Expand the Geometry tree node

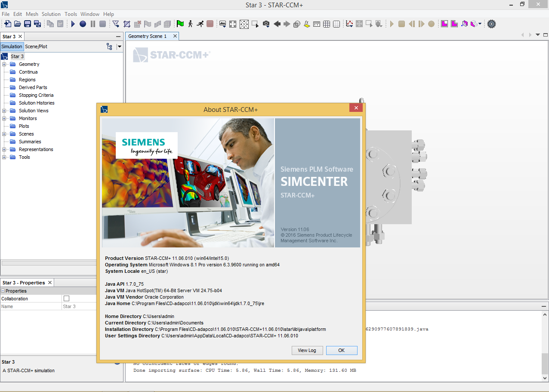pos(4,64)
